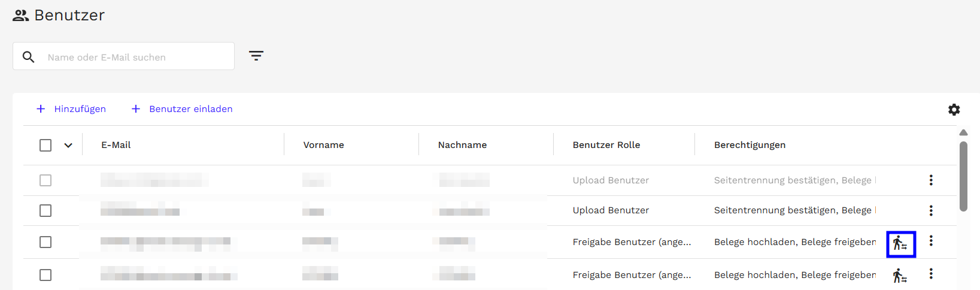This screenshot has width=980, height=290.
Task: Check the fourth user row checkbox
Action: click(45, 275)
